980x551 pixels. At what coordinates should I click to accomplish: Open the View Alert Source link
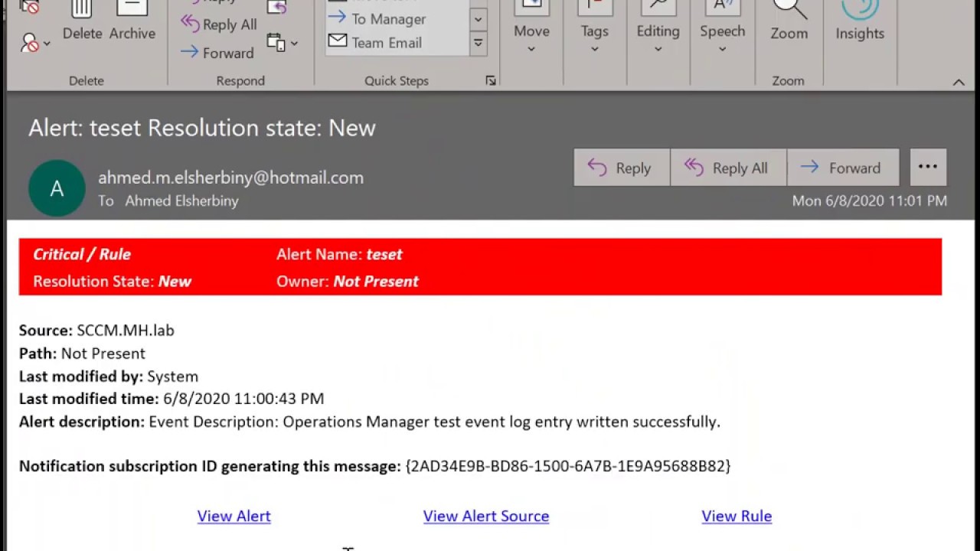click(486, 516)
